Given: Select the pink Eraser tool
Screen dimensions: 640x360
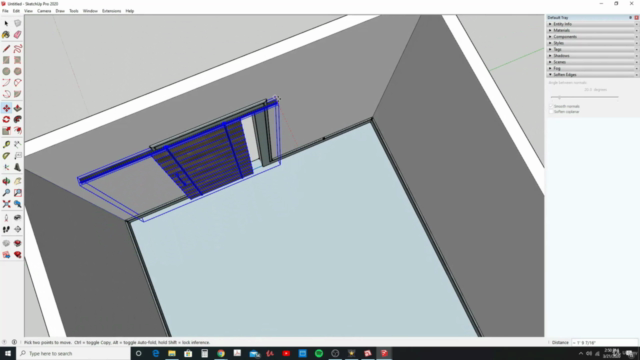Looking at the screenshot, I should coord(18,35).
